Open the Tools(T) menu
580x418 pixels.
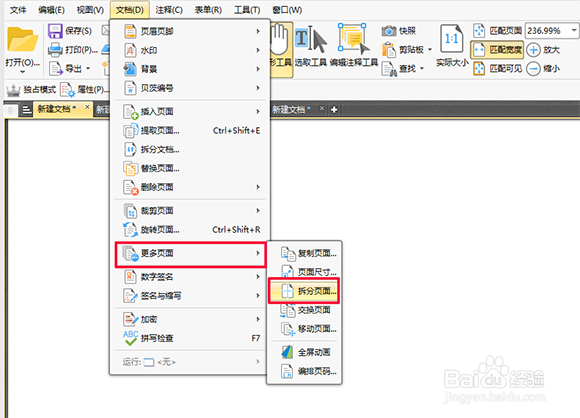pos(247,10)
